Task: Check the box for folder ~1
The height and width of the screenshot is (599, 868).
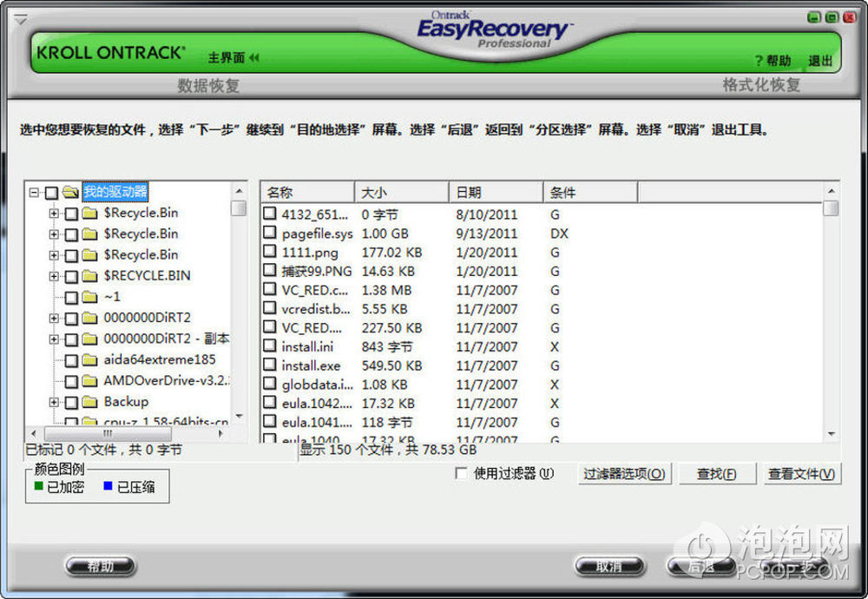Action: (x=71, y=297)
